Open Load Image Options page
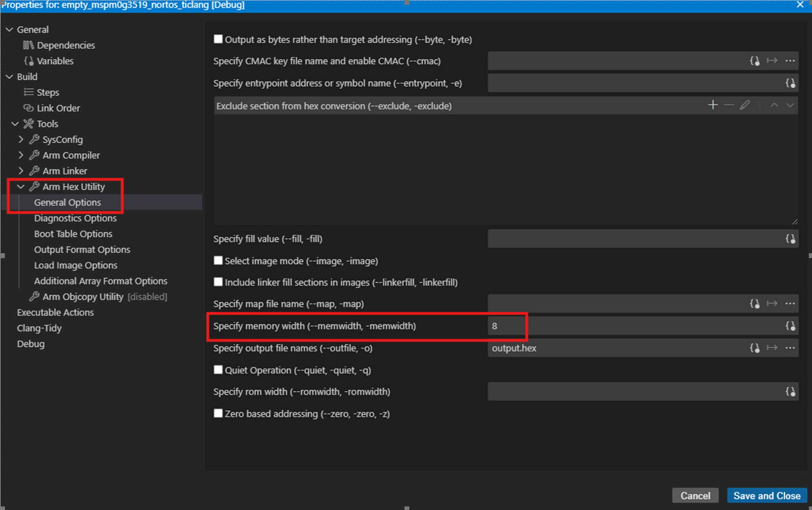Image resolution: width=812 pixels, height=510 pixels. pos(76,265)
